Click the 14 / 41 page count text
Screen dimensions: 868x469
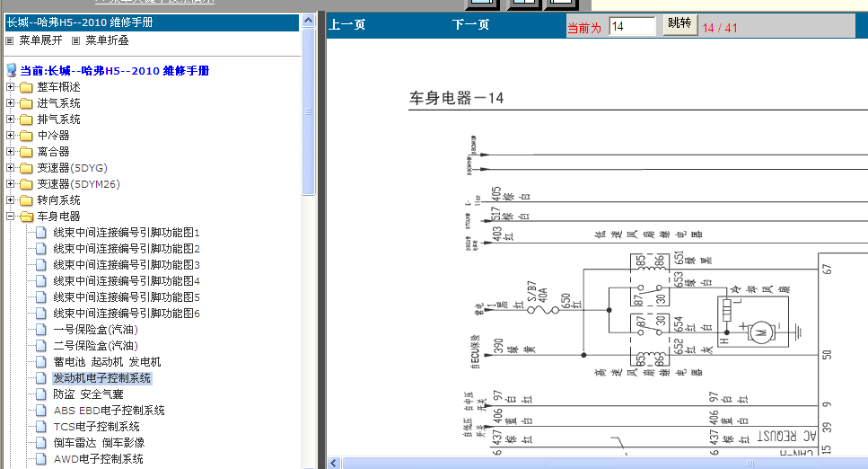(720, 28)
